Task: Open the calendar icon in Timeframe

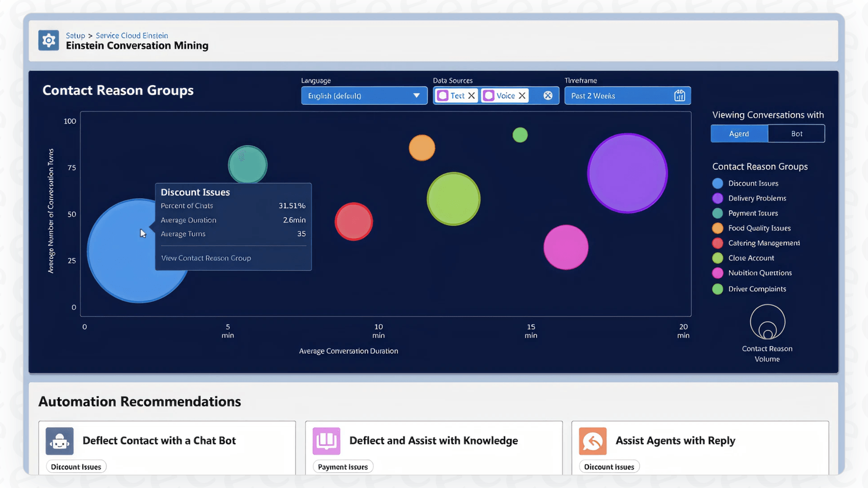Action: pyautogui.click(x=680, y=96)
